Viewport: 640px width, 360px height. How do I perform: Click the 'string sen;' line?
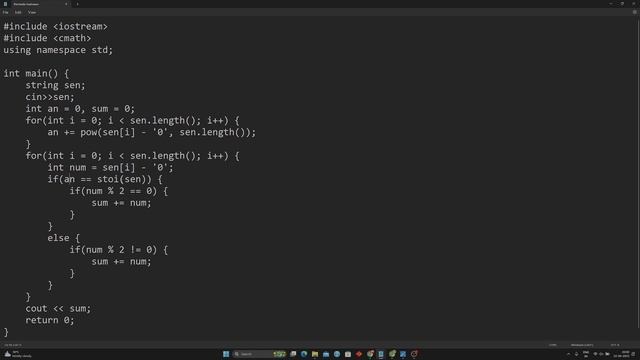click(55, 85)
